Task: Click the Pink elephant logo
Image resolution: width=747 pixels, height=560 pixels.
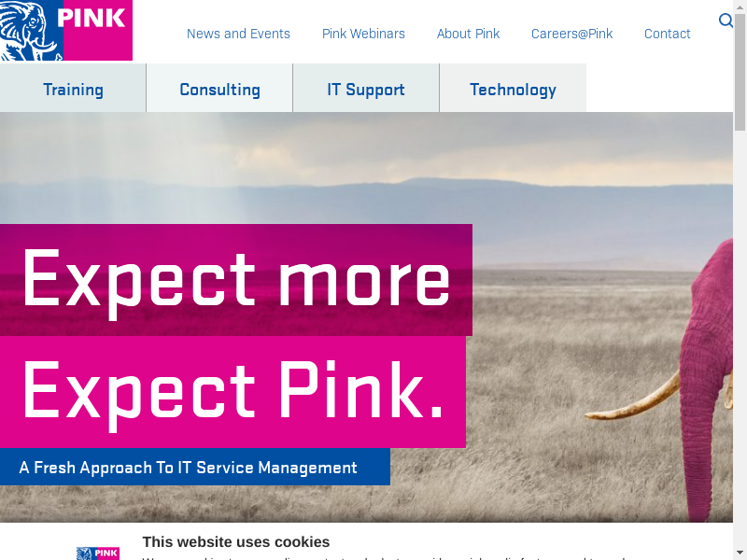Action: point(66,30)
